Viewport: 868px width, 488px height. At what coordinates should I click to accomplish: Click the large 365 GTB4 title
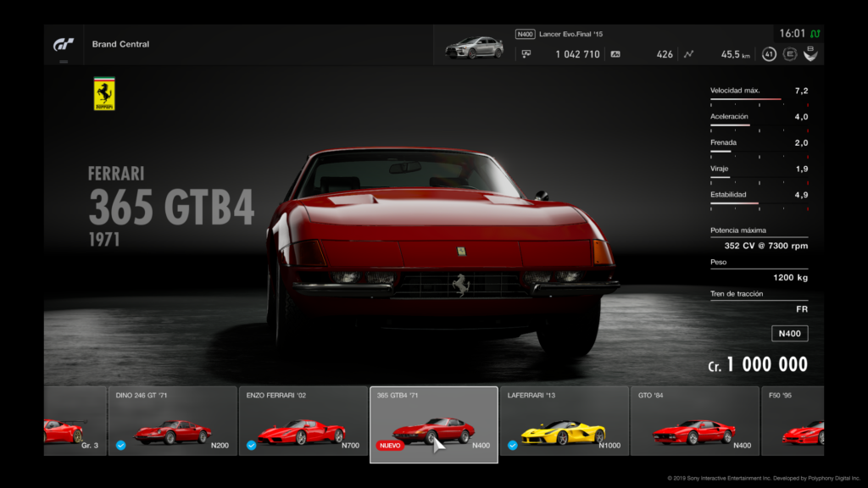[171, 208]
